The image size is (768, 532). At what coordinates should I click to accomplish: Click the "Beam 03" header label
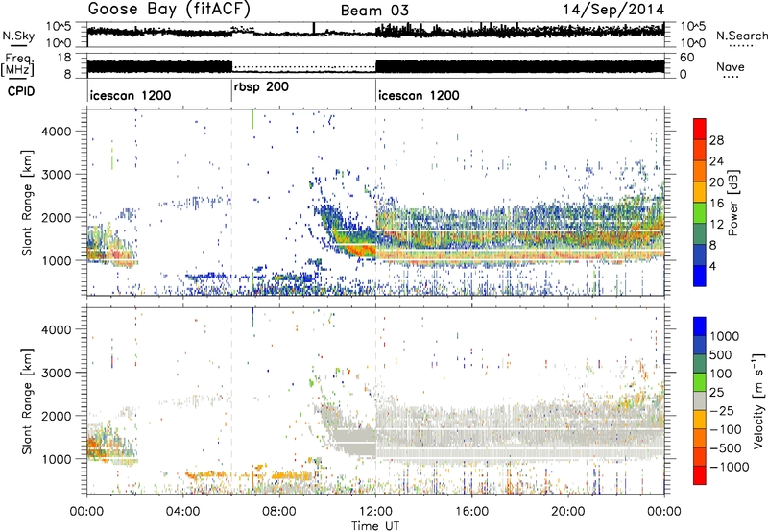pos(374,11)
